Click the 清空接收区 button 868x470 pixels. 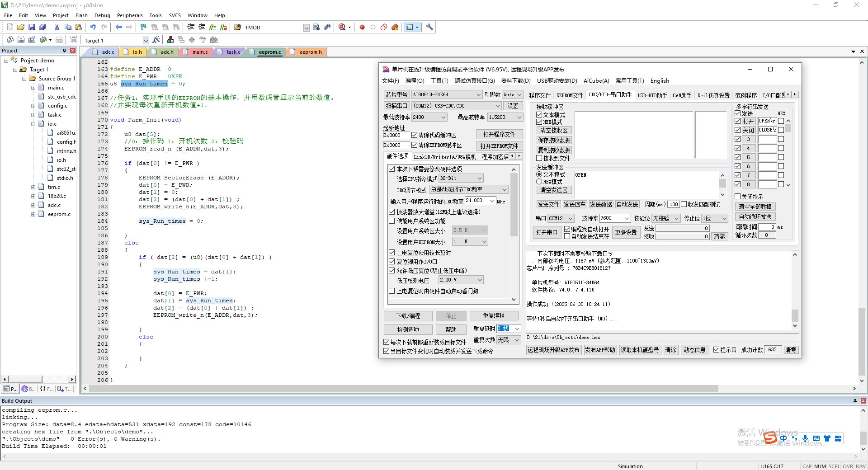[x=554, y=130]
